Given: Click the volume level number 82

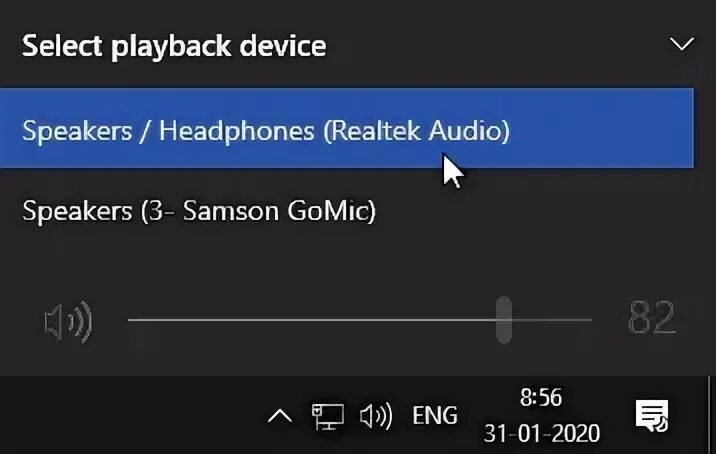Looking at the screenshot, I should point(652,318).
